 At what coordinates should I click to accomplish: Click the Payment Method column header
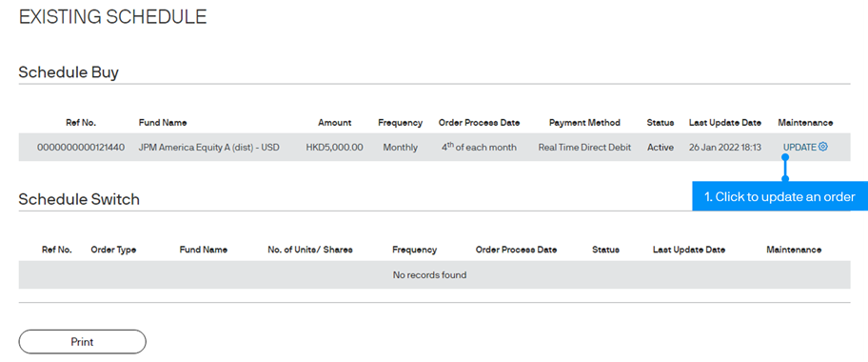(584, 123)
